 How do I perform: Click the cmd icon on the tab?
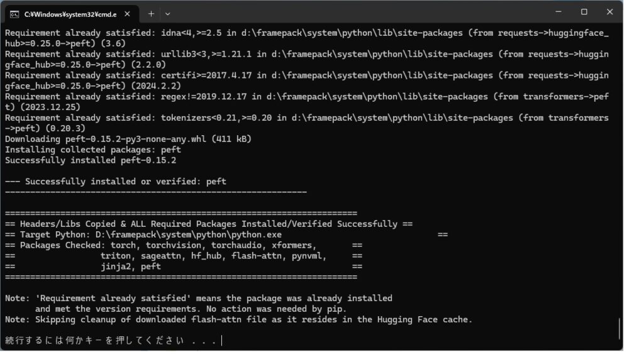pos(14,14)
